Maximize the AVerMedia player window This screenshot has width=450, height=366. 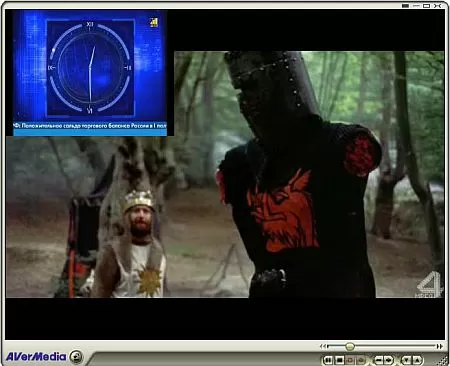coord(427,6)
